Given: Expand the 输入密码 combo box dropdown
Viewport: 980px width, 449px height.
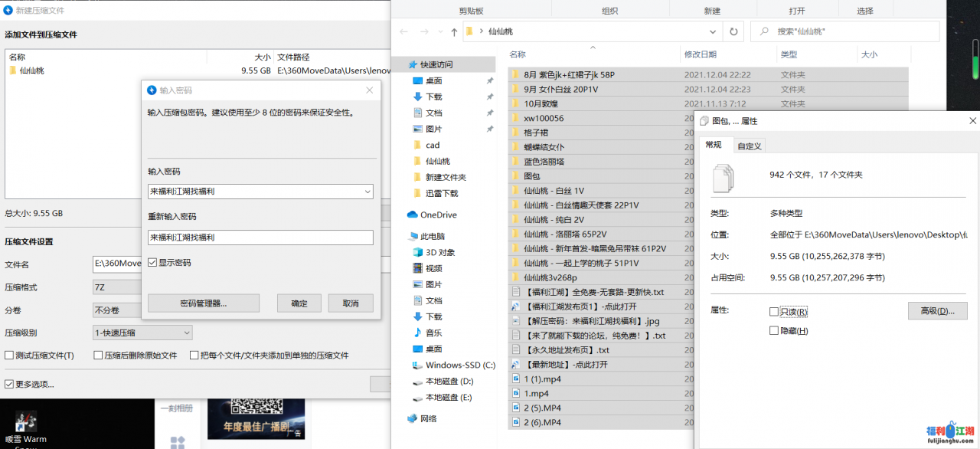Looking at the screenshot, I should tap(367, 191).
